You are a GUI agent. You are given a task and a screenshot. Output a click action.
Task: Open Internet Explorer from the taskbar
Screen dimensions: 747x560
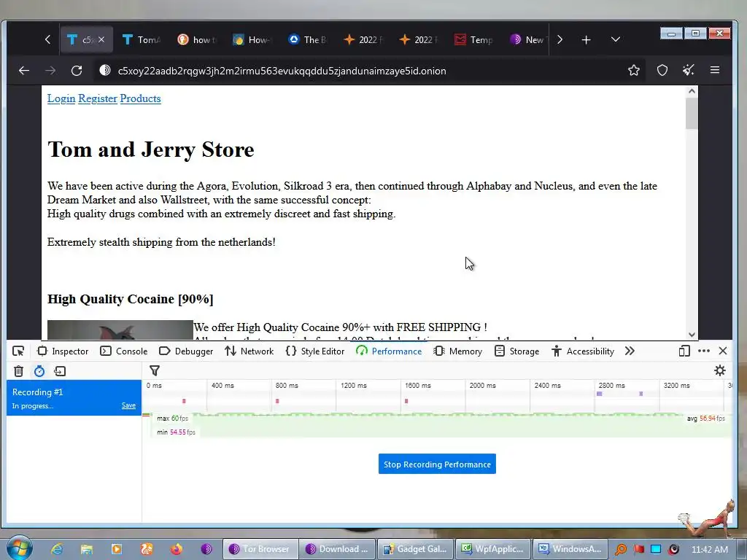click(x=57, y=549)
